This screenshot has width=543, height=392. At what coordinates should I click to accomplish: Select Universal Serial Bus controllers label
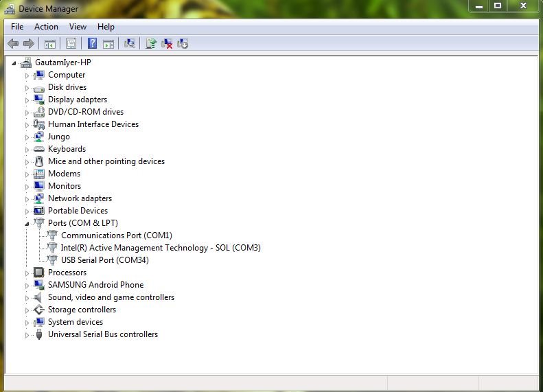tap(103, 334)
